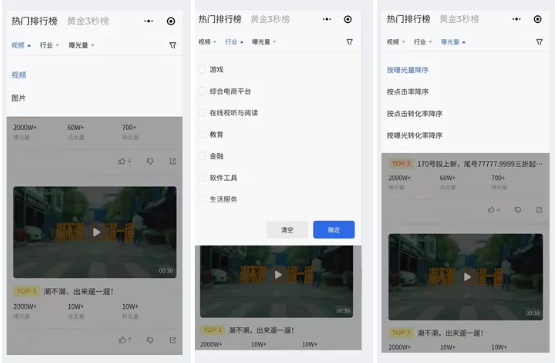Screen dimensions: 557x363
Task: Open the TOP 3 title 潮不潮 in left screen
Action: (x=79, y=292)
